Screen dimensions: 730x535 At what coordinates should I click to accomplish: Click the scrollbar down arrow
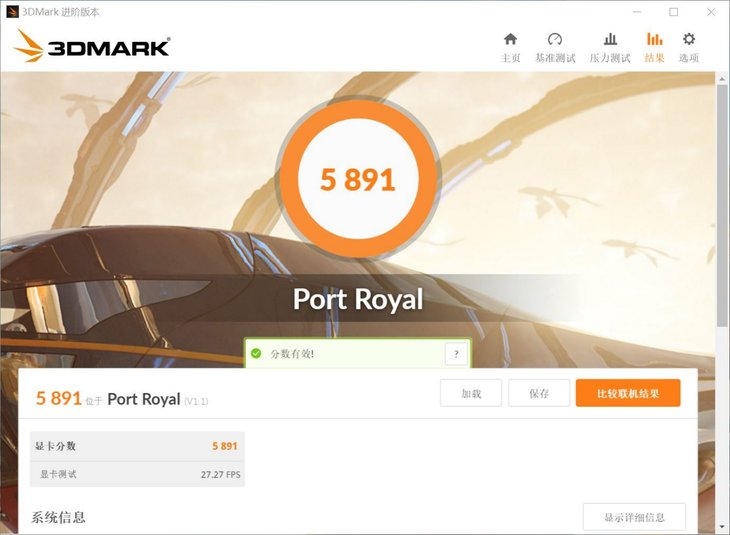point(722,528)
